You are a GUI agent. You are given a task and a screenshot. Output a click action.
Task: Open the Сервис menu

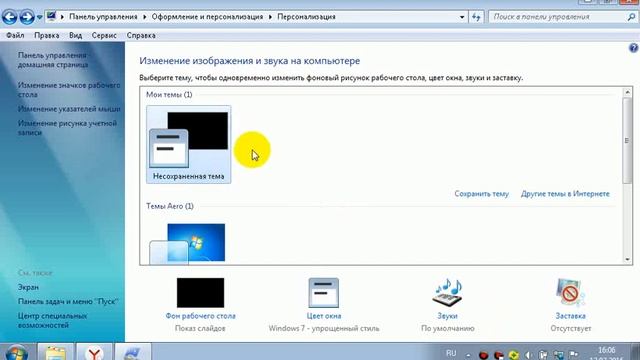click(x=104, y=36)
